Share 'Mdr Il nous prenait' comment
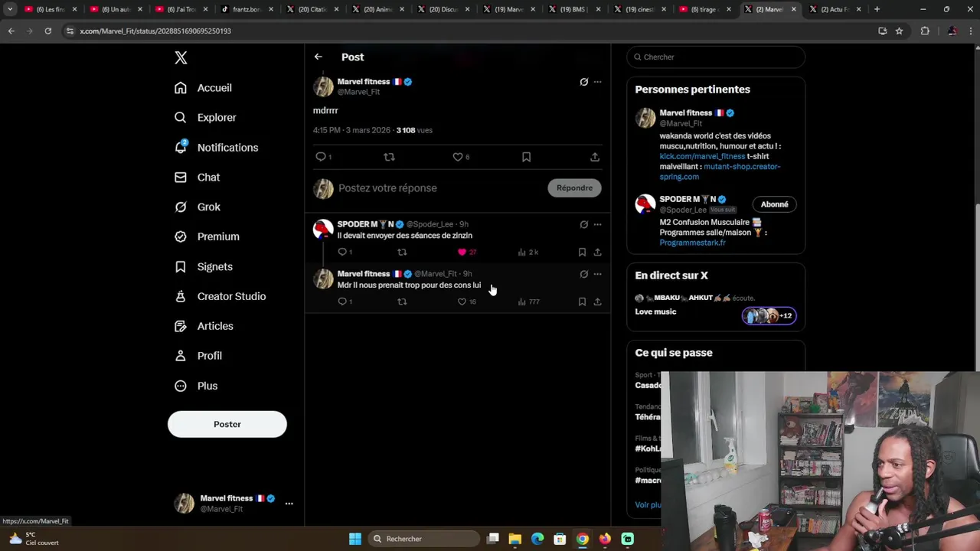Screen dimensions: 980x551 pyautogui.click(x=597, y=302)
